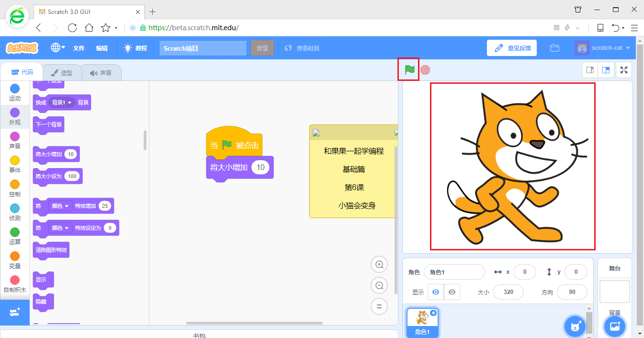Click the 隐藏 palette block
The image size is (644, 338).
click(x=43, y=302)
